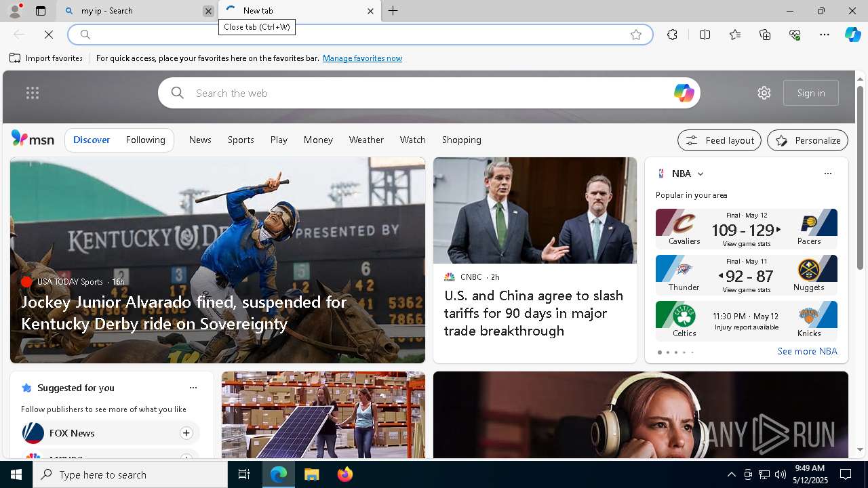The height and width of the screenshot is (488, 868).
Task: Open the browser profile icon
Action: 14,11
